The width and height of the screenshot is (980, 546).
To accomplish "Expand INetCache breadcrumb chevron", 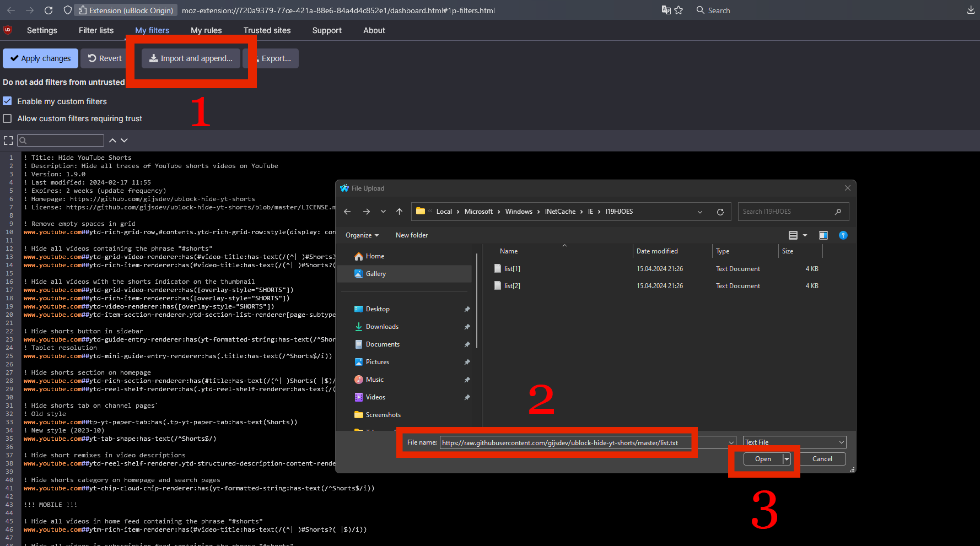I will 581,212.
